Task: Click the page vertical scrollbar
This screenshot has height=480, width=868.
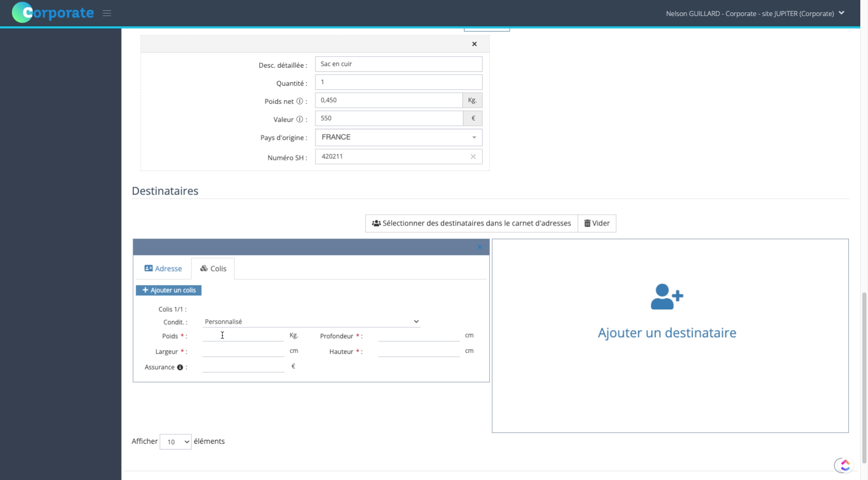Action: [864, 378]
